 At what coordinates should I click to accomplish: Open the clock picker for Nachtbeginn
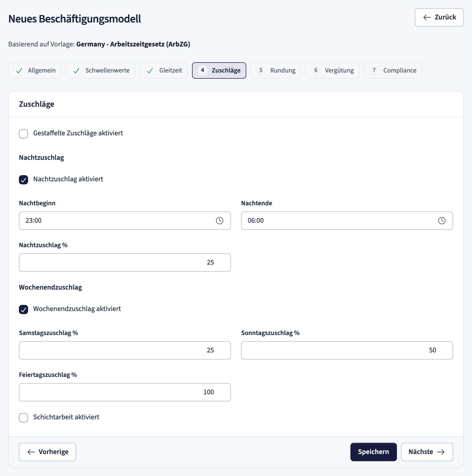(219, 221)
